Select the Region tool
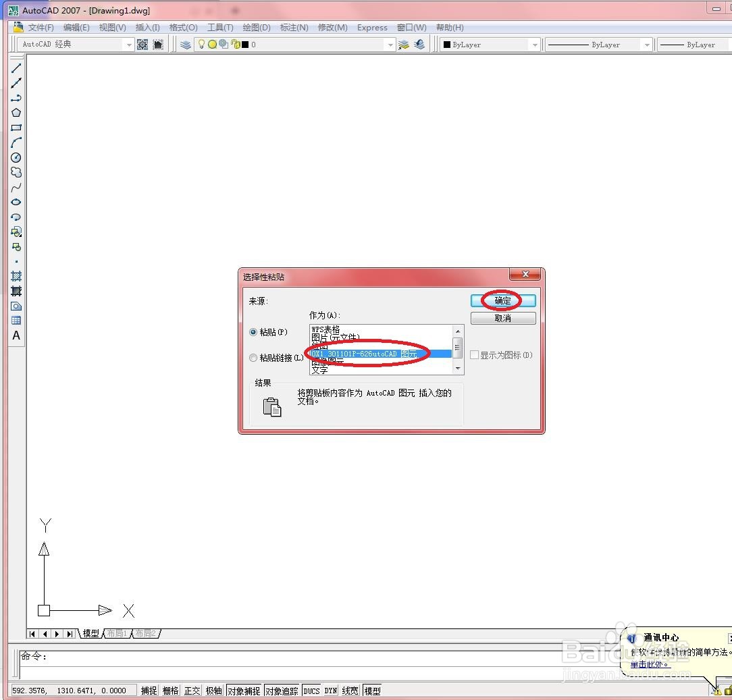732x700 pixels. coord(16,306)
